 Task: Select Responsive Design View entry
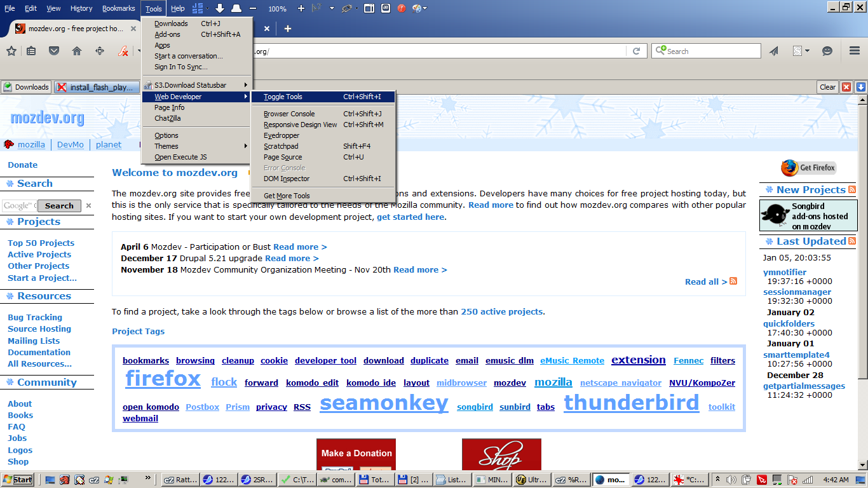323,125
